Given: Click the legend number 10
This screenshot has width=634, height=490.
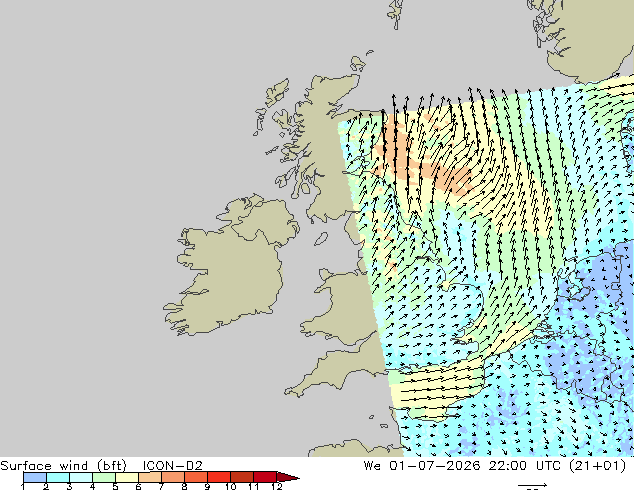Looking at the screenshot, I should [231, 486].
